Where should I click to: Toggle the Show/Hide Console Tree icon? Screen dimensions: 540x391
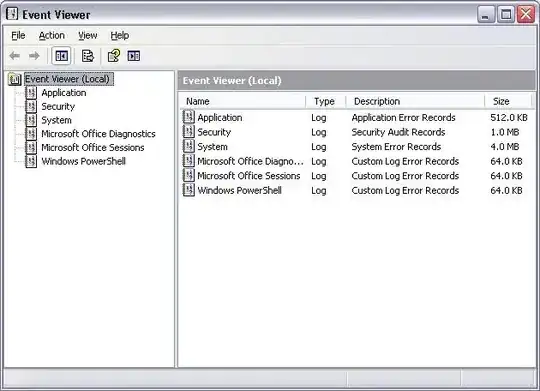61,55
